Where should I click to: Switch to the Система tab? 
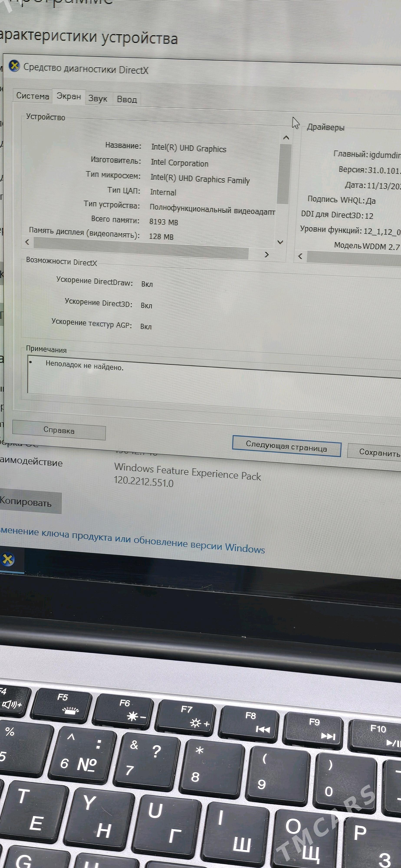(x=33, y=96)
